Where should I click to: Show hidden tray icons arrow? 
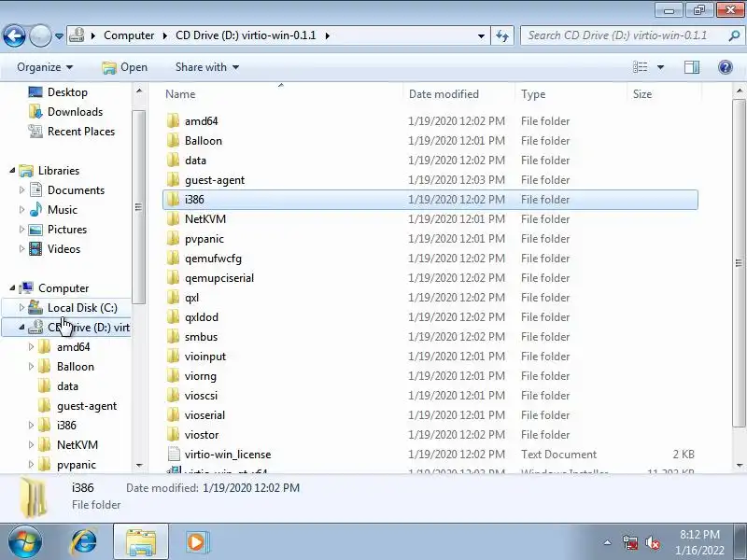pyautogui.click(x=607, y=542)
